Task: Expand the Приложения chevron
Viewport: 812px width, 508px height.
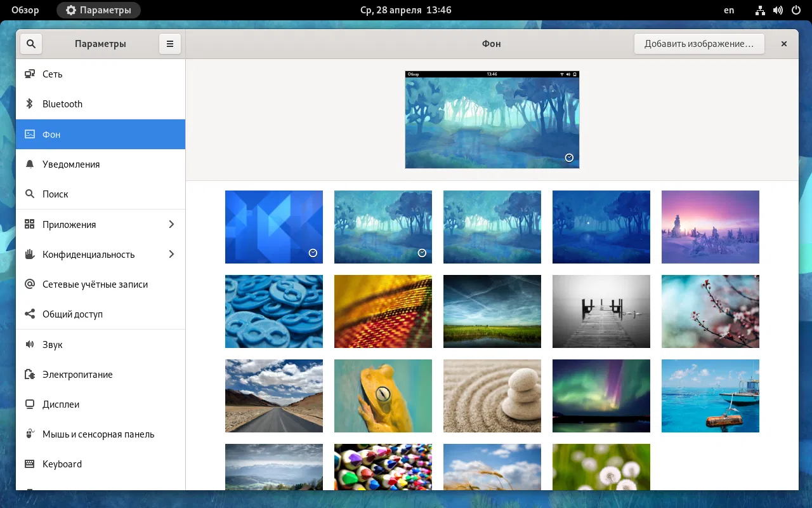Action: [172, 224]
